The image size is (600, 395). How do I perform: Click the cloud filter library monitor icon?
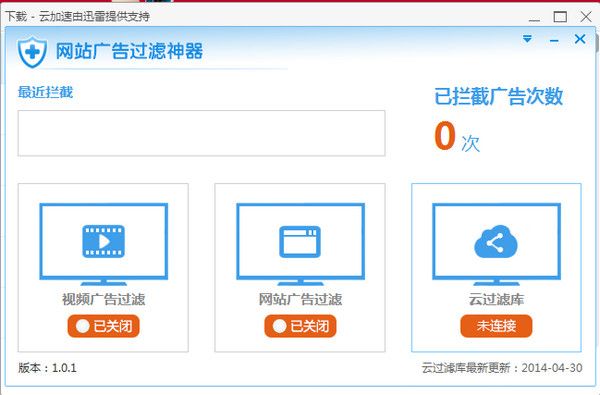pos(496,244)
